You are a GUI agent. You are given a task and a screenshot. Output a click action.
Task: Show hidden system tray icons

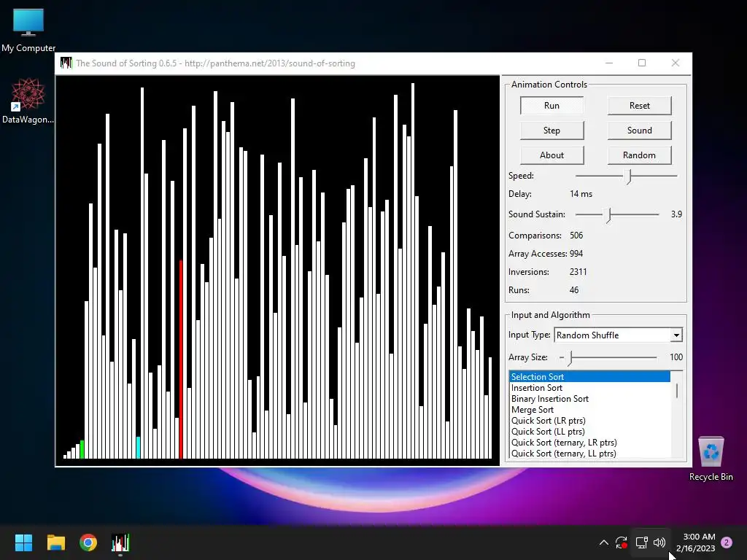(603, 542)
